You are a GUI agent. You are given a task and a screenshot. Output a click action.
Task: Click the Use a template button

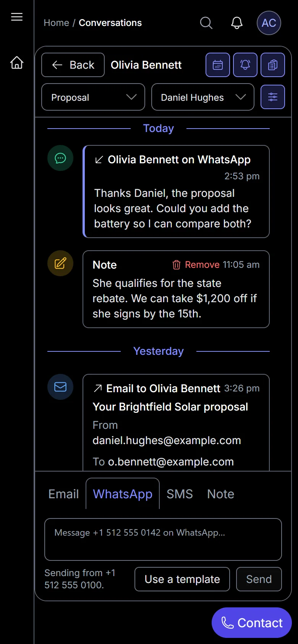point(182,579)
